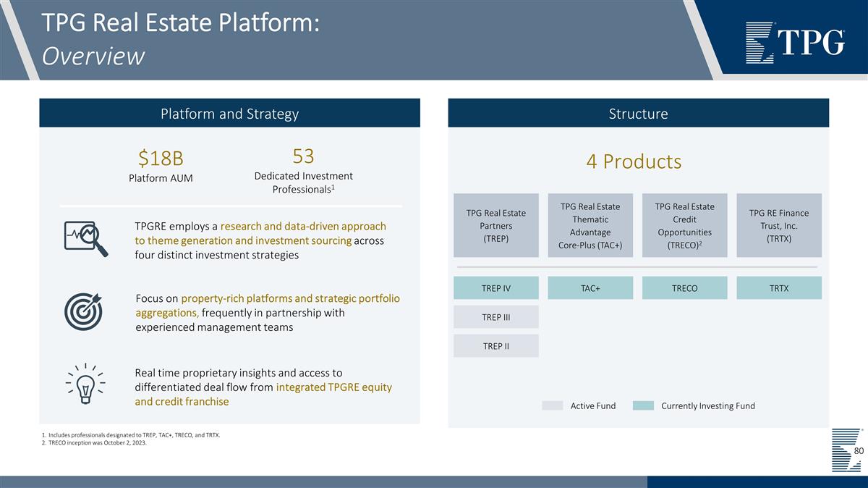Screen dimensions: 868x488
Task: Click the 4 Products heading
Action: pos(634,161)
